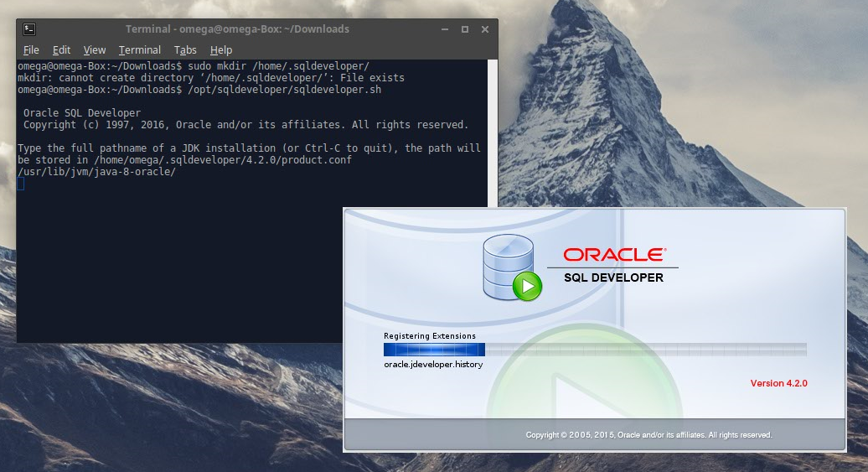The width and height of the screenshot is (868, 472).
Task: Click the Registering Extensions status text
Action: point(430,336)
